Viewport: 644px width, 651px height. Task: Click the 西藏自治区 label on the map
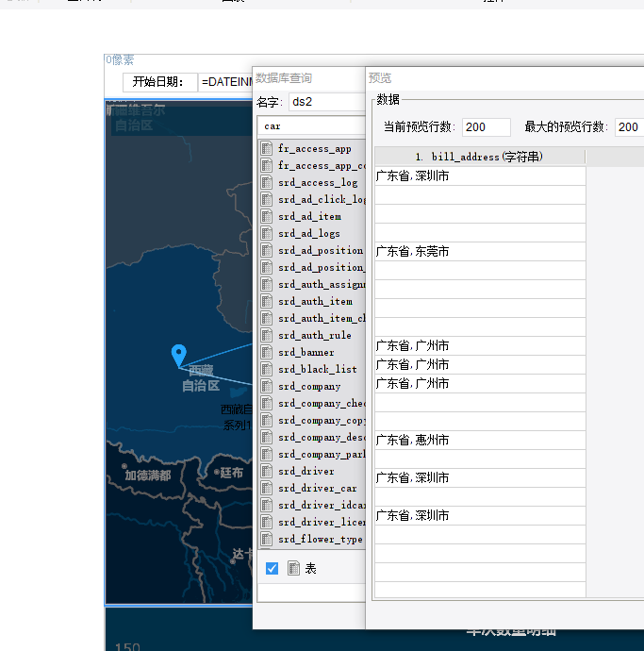[x=201, y=377]
